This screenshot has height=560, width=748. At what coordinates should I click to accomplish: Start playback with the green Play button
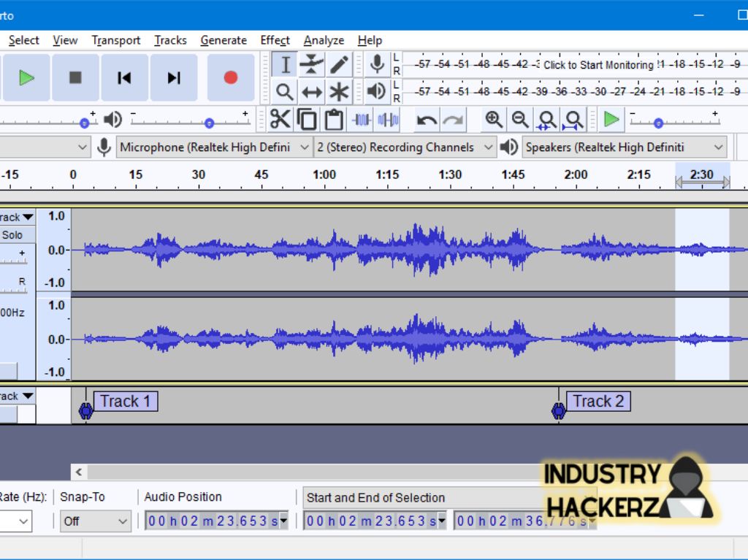tap(26, 77)
